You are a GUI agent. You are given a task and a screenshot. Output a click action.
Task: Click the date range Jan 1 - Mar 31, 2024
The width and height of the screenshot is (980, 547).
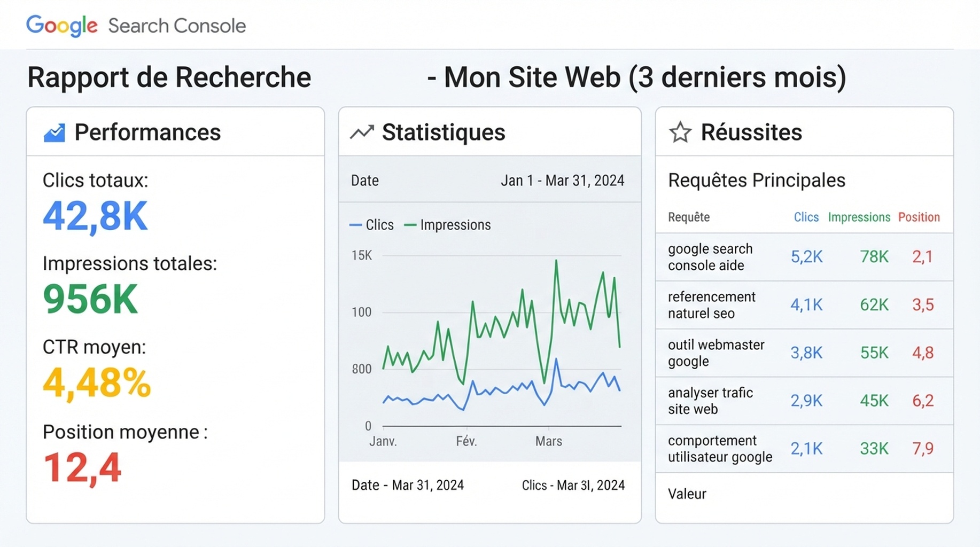[562, 181]
